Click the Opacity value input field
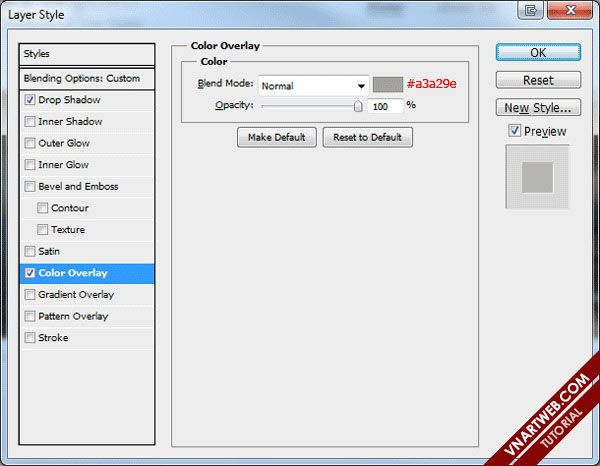This screenshot has height=466, width=600. 385,105
